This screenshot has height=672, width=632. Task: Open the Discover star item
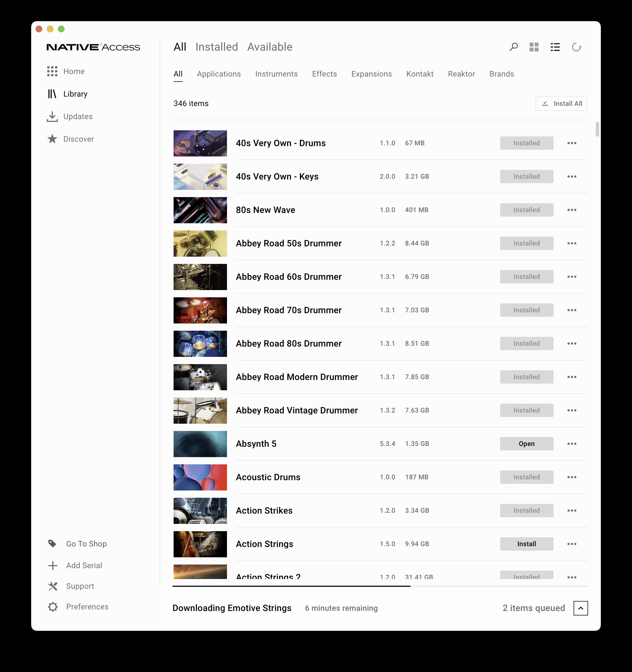coord(52,139)
